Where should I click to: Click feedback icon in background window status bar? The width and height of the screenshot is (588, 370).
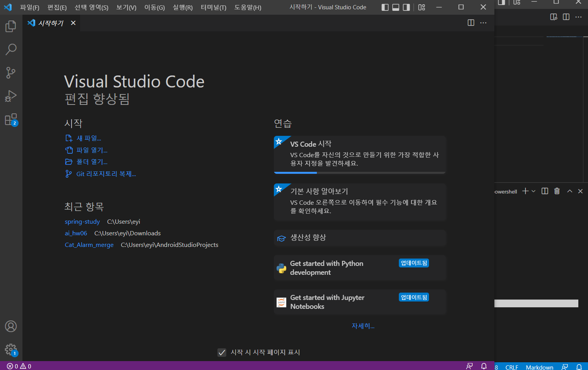(x=565, y=367)
